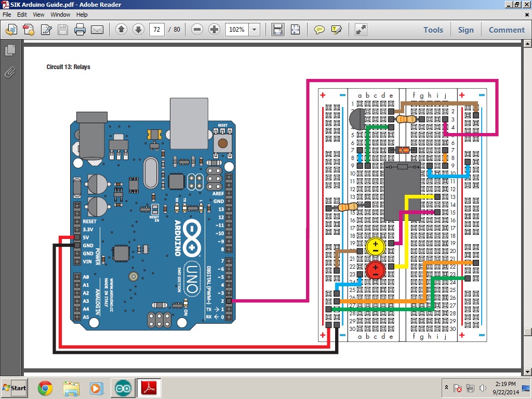Print the SIK Arduino Guide
The height and width of the screenshot is (399, 532).
[79, 30]
